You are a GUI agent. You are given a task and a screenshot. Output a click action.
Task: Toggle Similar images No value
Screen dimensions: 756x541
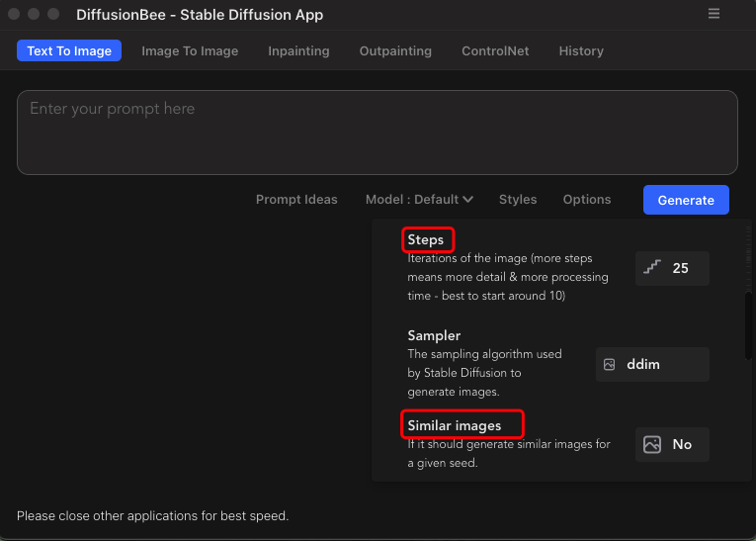click(672, 444)
